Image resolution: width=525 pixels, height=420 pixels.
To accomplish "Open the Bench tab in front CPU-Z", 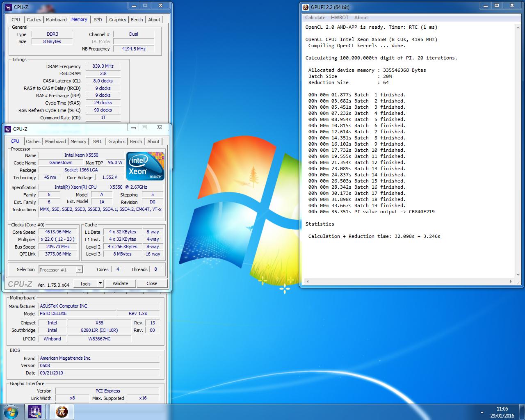I will (x=136, y=142).
